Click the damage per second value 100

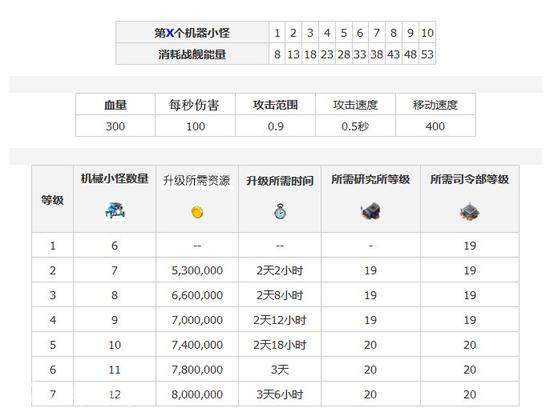point(195,126)
